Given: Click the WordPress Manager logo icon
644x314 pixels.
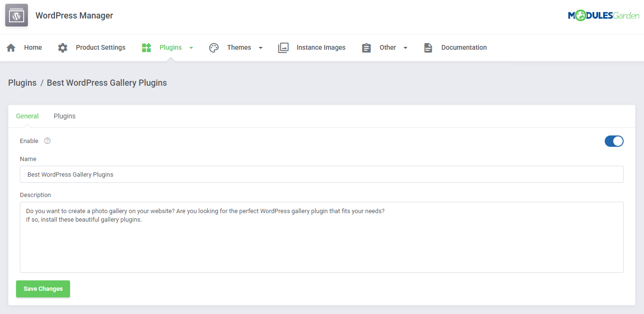Looking at the screenshot, I should (16, 15).
